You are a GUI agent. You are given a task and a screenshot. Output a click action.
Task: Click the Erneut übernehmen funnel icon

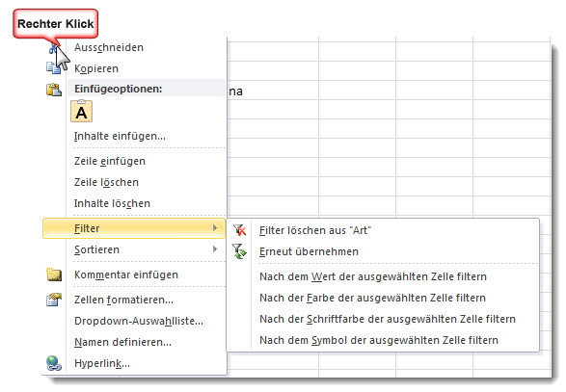tap(239, 251)
